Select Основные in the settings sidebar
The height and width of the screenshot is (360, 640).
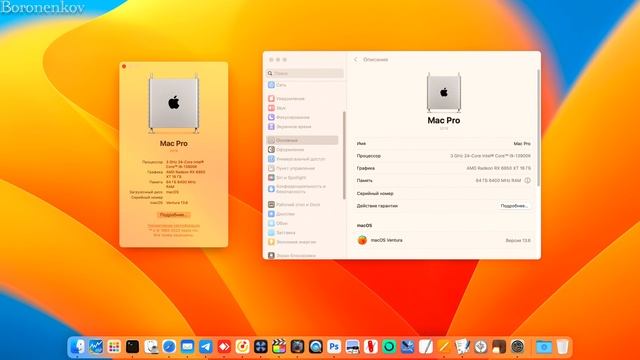[302, 140]
